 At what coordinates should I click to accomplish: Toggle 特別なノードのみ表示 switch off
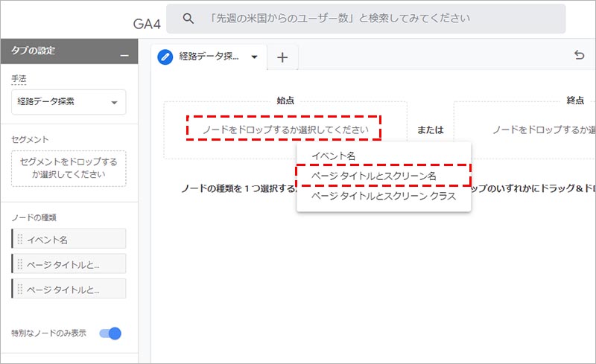pos(110,333)
